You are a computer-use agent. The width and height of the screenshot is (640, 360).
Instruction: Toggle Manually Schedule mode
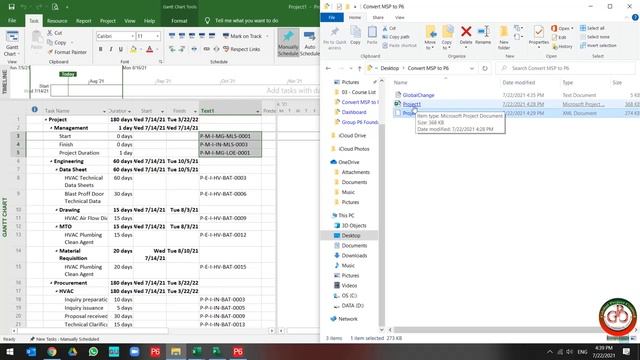pyautogui.click(x=288, y=42)
